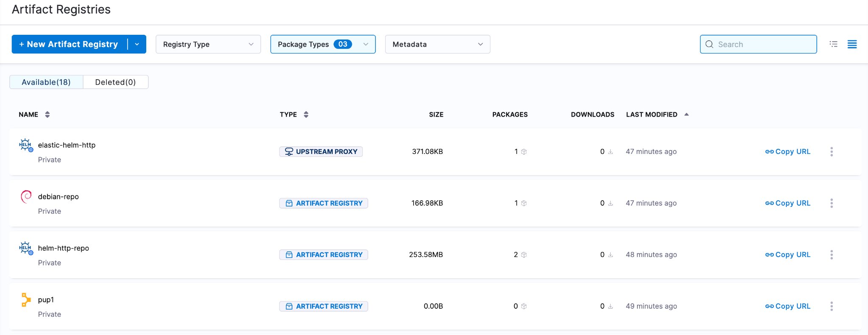
Task: Click the puppet icon beside pup1
Action: point(26,299)
